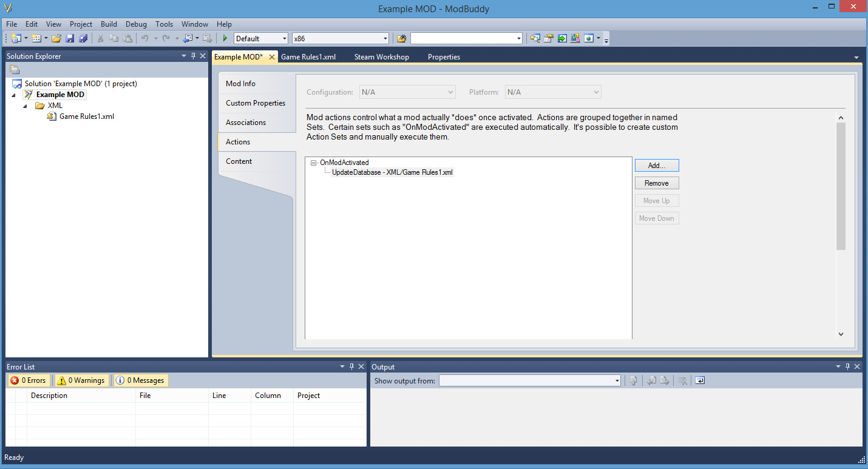Viewport: 868px width, 469px height.
Task: Pin the Error List panel
Action: [351, 366]
